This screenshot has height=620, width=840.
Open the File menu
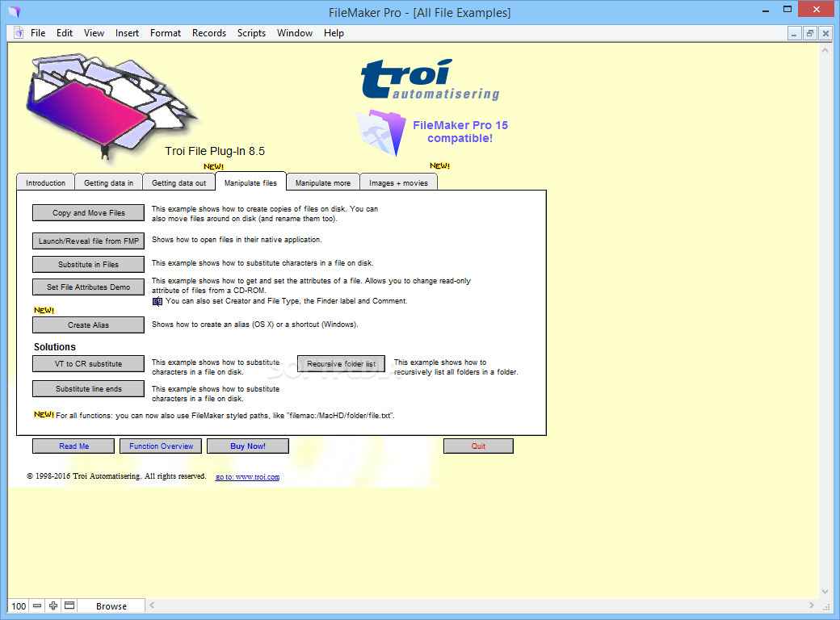point(38,32)
